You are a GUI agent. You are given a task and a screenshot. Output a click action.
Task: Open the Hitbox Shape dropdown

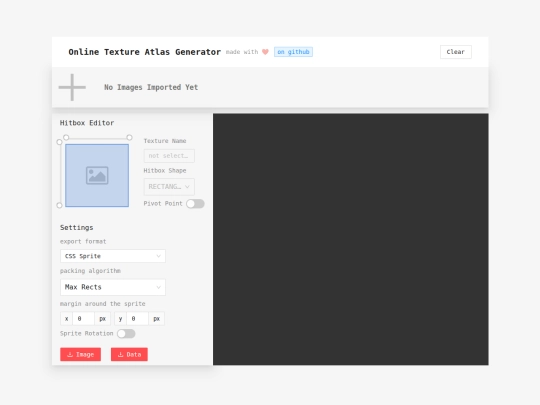(169, 187)
